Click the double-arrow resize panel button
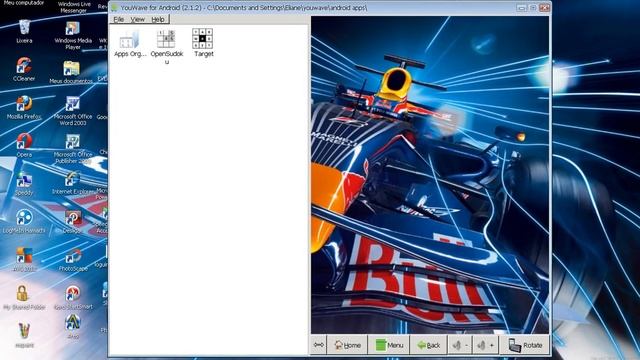The height and width of the screenshot is (360, 640). tap(319, 345)
